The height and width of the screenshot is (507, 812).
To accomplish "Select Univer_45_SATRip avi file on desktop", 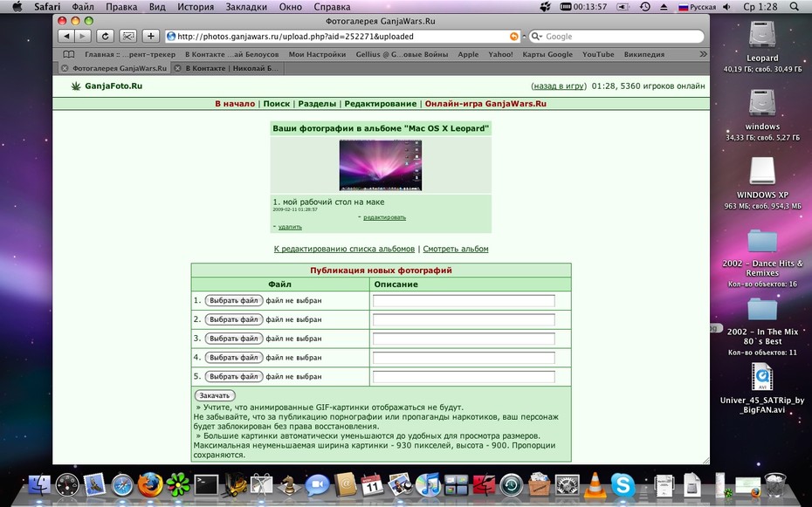I will (x=762, y=378).
